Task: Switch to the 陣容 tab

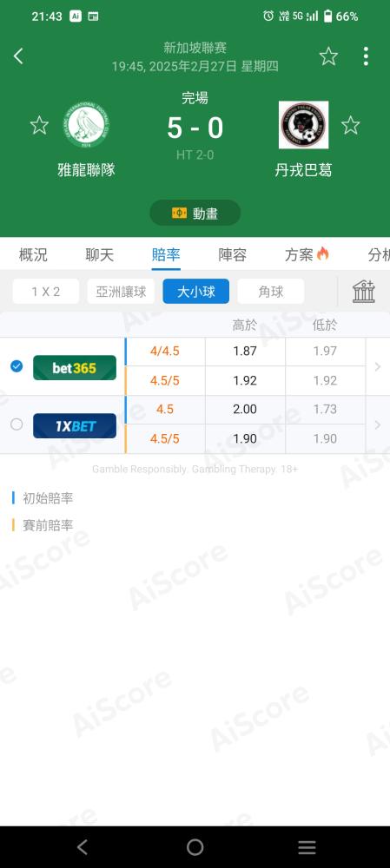Action: (233, 254)
